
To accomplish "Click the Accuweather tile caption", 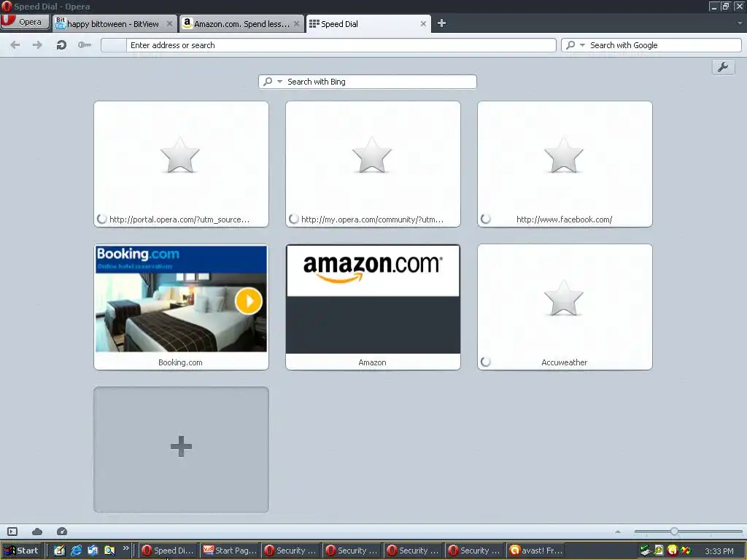I will 564,362.
